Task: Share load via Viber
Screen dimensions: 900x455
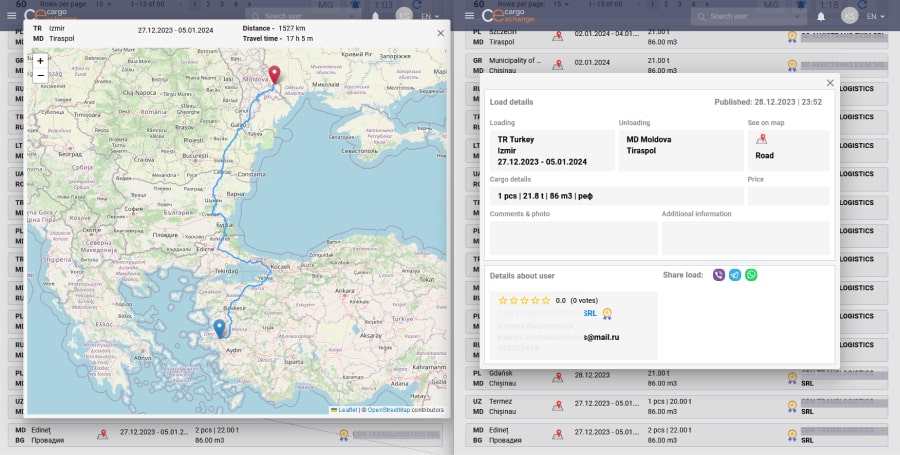Action: 719,275
